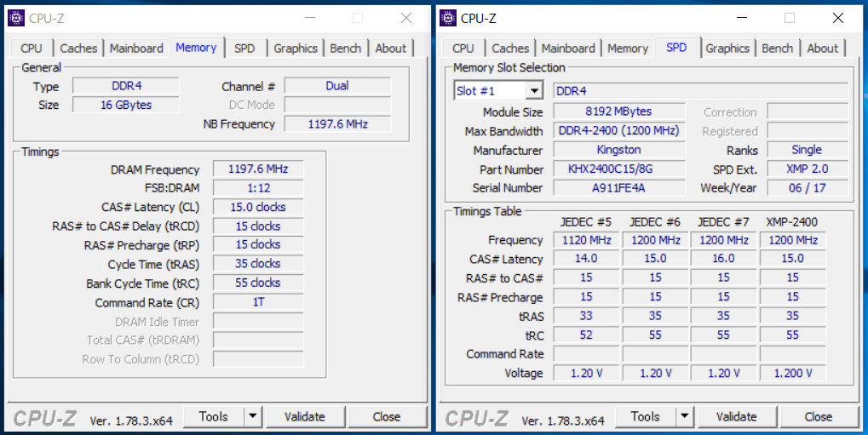Close the left CPU-Z window with X

tap(406, 18)
